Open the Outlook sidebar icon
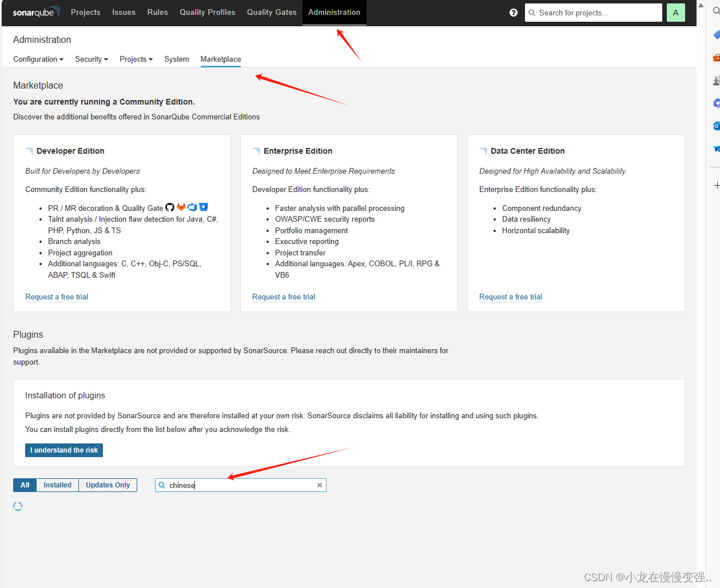720x588 pixels. tap(716, 126)
